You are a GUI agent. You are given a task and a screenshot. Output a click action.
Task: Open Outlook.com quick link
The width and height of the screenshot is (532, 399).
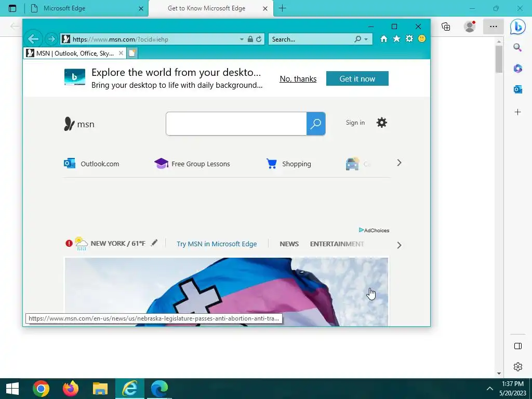tap(91, 164)
